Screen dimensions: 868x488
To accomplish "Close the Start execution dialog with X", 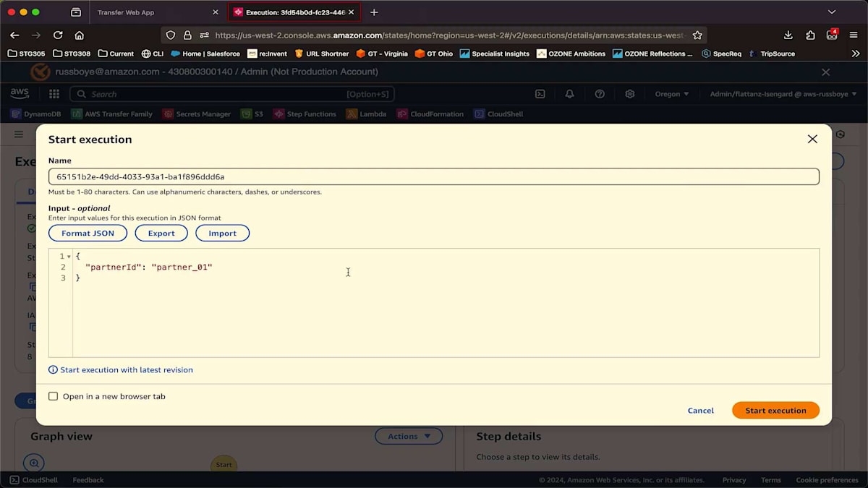I will (812, 139).
